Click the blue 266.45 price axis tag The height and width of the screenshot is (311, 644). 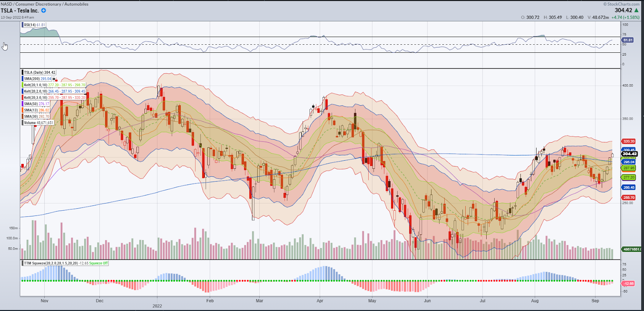click(x=629, y=187)
